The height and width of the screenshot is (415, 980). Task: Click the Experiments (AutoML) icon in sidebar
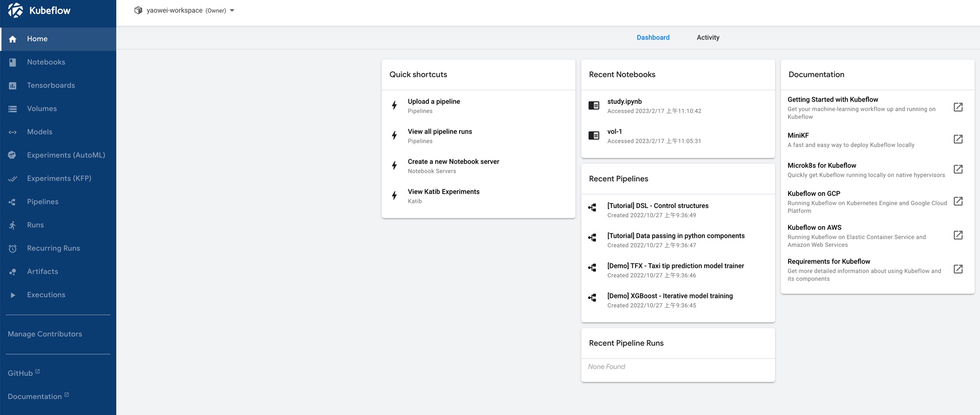tap(12, 155)
